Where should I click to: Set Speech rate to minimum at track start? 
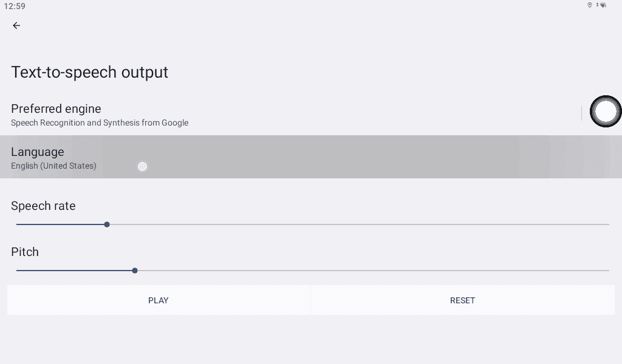tap(17, 224)
